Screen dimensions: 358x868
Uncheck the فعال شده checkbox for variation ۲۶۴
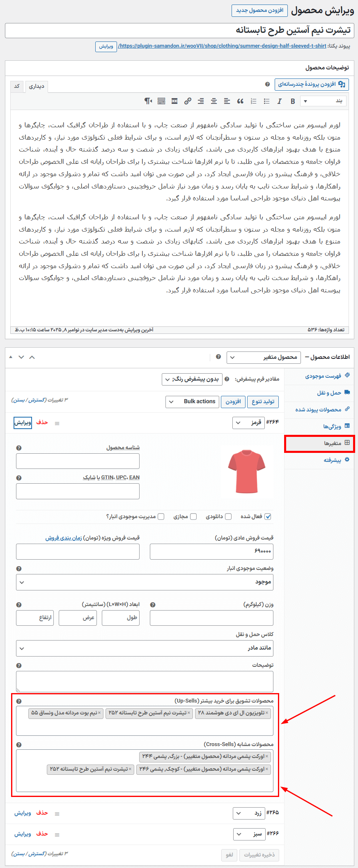pos(268,517)
